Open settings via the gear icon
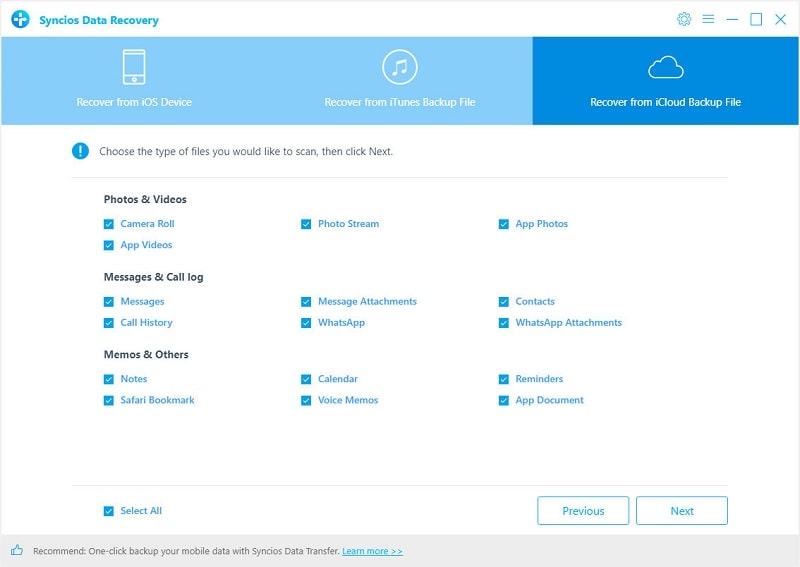 pyautogui.click(x=684, y=19)
